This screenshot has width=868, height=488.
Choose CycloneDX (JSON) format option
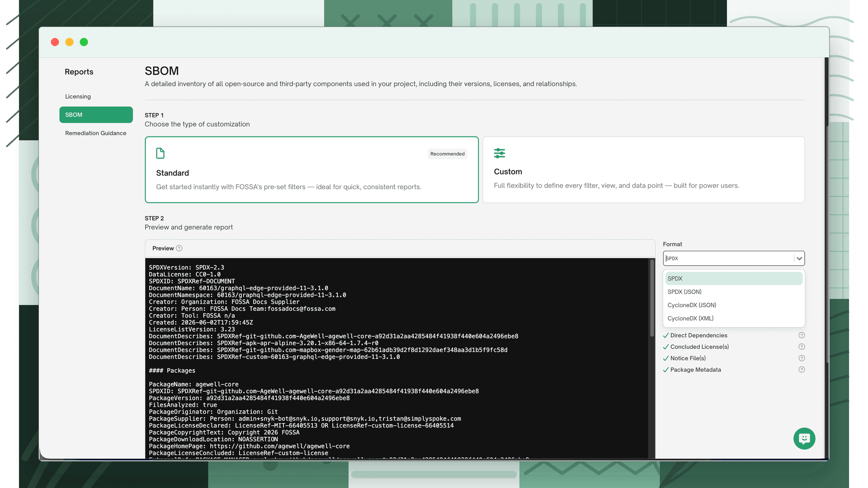click(733, 305)
